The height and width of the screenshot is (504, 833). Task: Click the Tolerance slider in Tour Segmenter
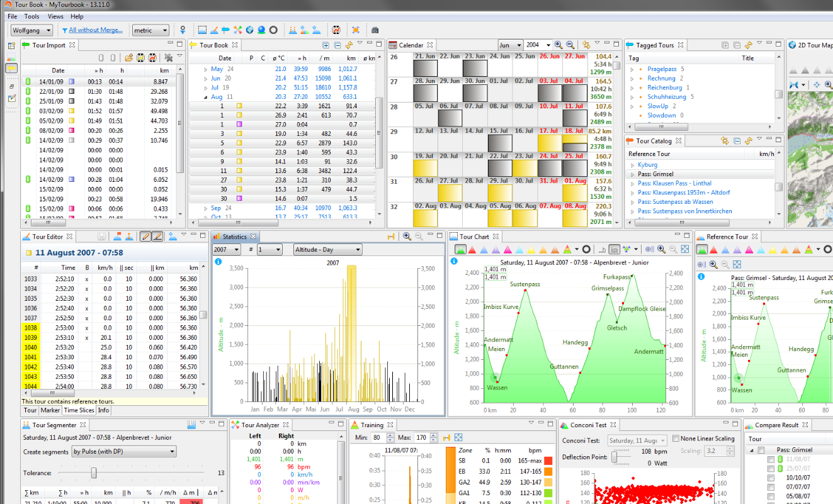[94, 473]
